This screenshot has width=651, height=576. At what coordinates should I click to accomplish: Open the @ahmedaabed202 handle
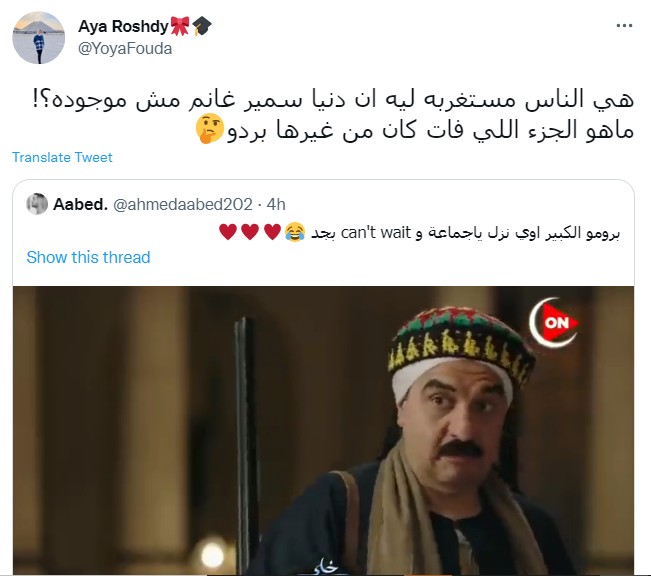[183, 204]
